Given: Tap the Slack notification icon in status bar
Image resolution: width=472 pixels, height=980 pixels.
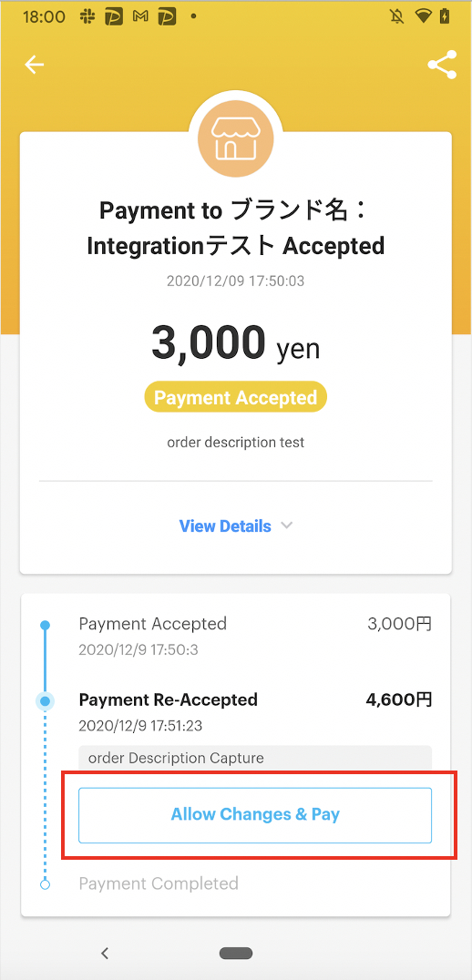Looking at the screenshot, I should (x=87, y=17).
